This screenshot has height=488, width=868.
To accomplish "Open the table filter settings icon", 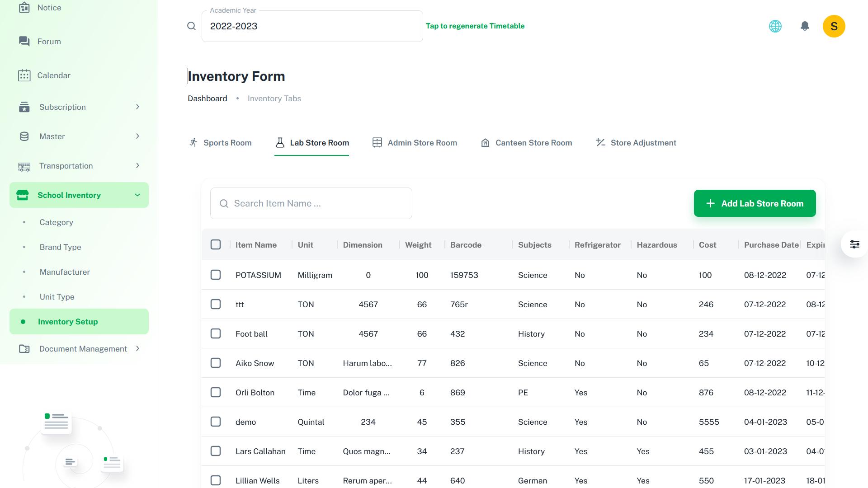I will tap(854, 244).
